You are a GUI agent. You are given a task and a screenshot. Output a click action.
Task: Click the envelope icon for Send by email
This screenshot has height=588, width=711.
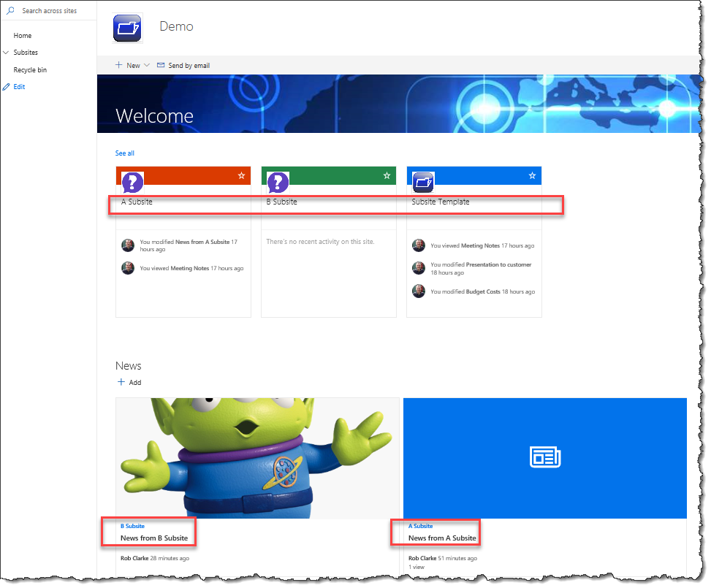[x=161, y=65]
